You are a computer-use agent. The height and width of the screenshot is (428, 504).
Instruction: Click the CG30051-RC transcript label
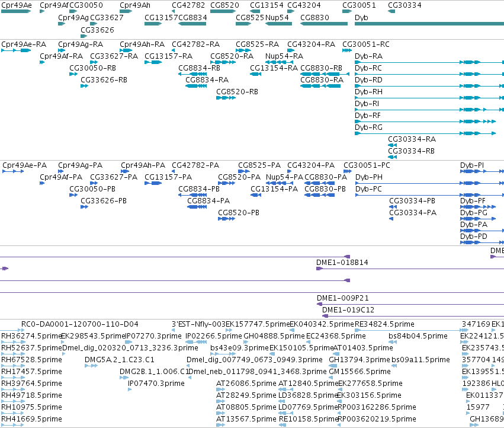(x=366, y=44)
